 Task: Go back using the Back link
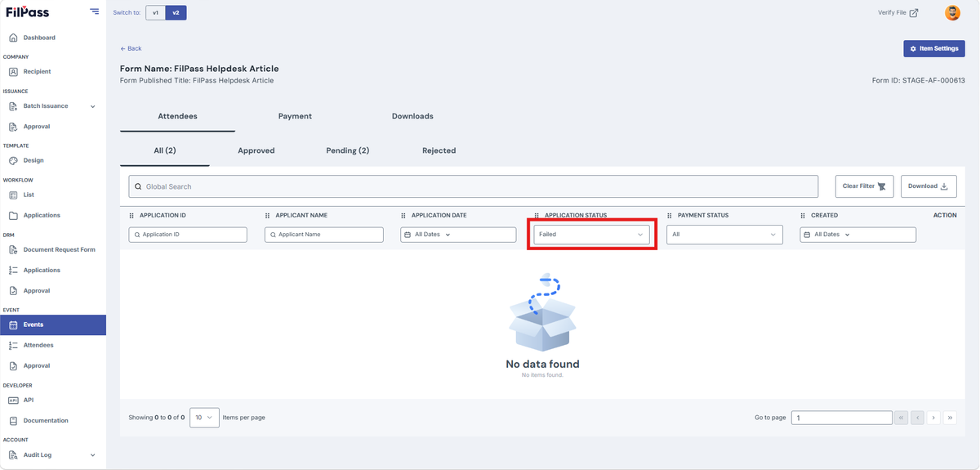pyautogui.click(x=131, y=49)
